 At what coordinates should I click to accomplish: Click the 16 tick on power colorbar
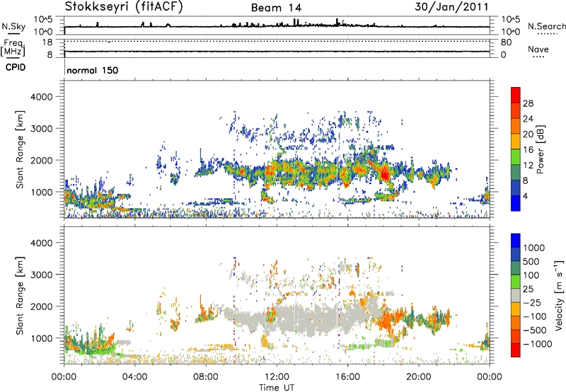coord(528,150)
